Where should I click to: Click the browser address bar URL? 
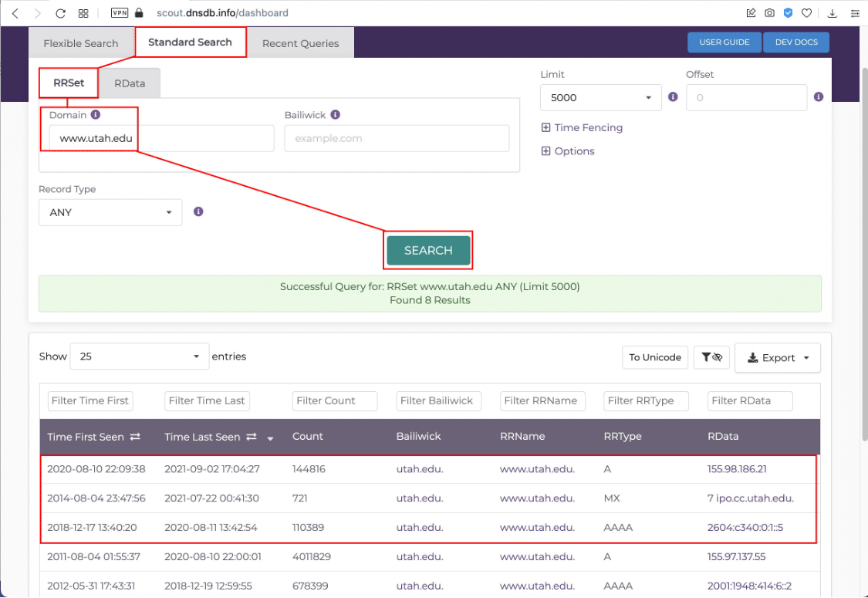pyautogui.click(x=222, y=13)
